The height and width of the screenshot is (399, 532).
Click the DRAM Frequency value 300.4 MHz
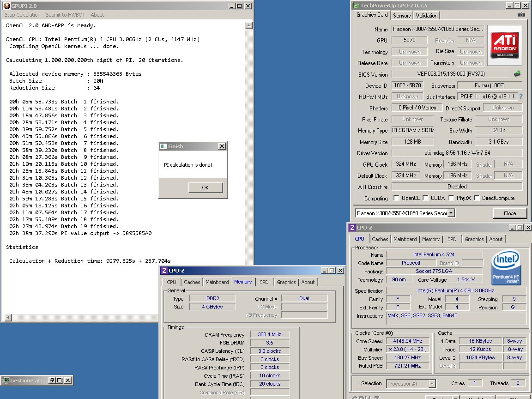pyautogui.click(x=270, y=334)
